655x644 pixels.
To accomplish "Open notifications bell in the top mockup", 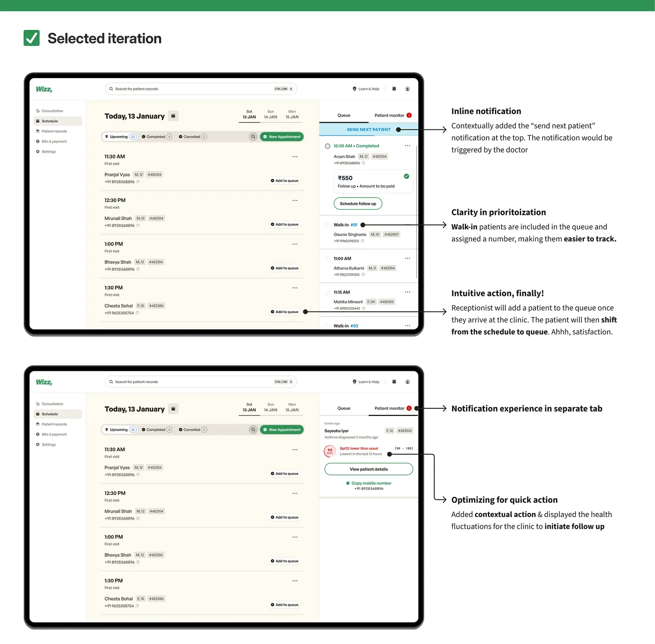I will [394, 89].
